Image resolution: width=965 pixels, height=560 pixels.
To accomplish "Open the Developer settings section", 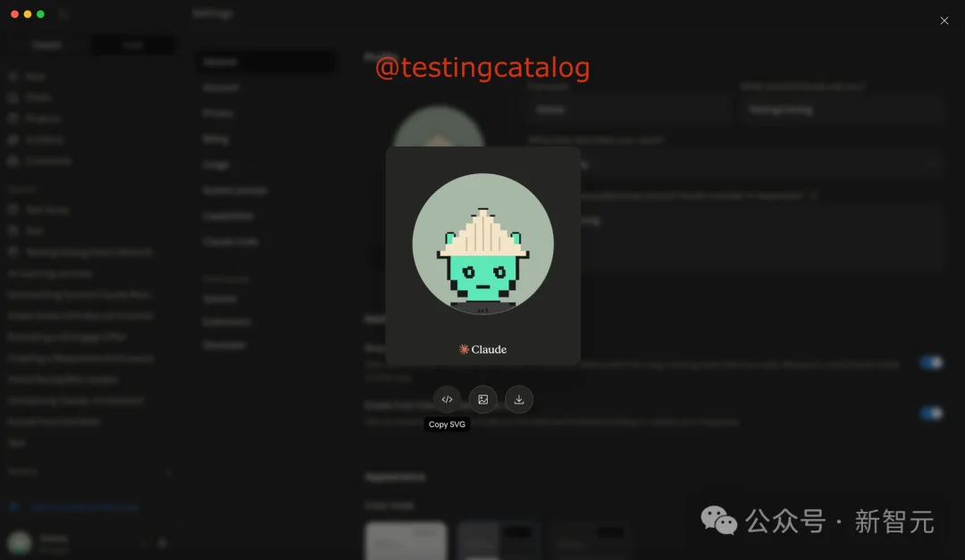I will pyautogui.click(x=224, y=345).
